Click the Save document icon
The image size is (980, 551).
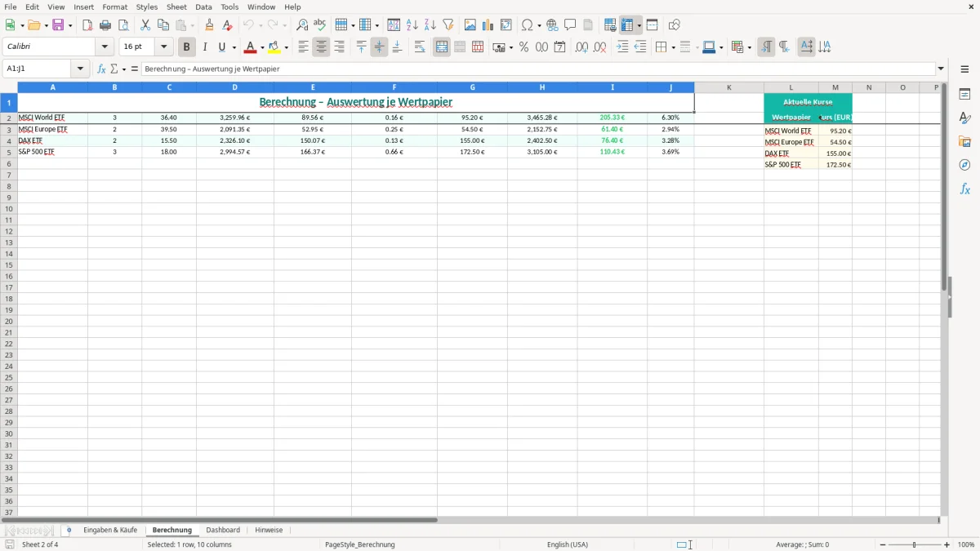59,25
